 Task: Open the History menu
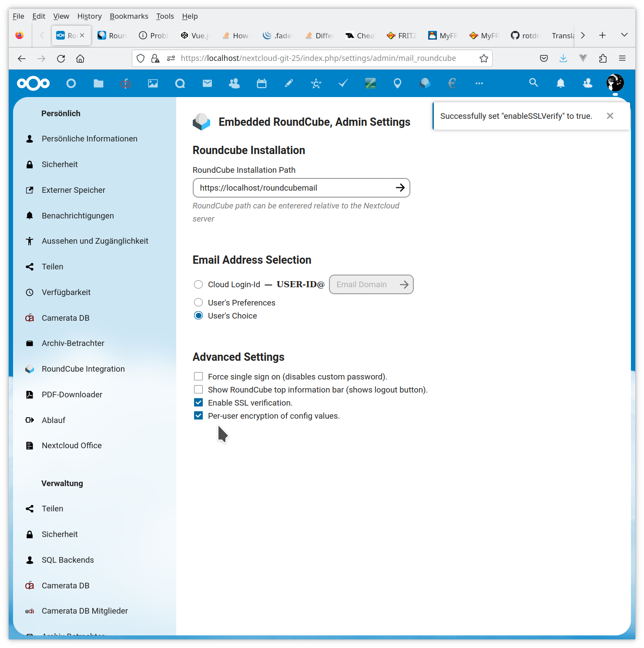pos(89,16)
